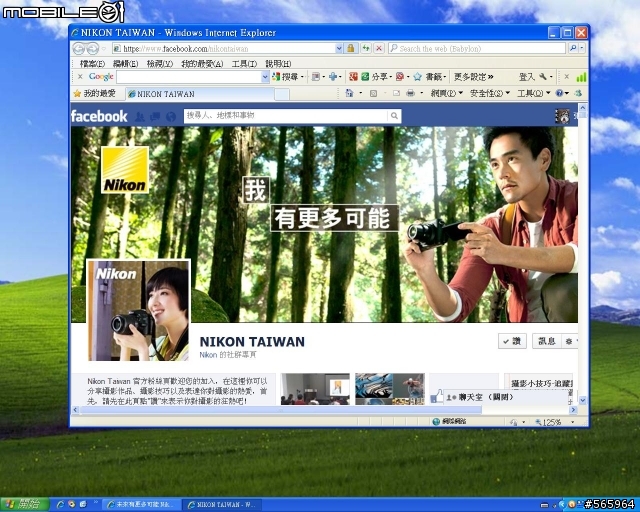Image resolution: width=640 pixels, height=512 pixels.
Task: Click the seminar room photo thumbnail
Action: click(315, 389)
